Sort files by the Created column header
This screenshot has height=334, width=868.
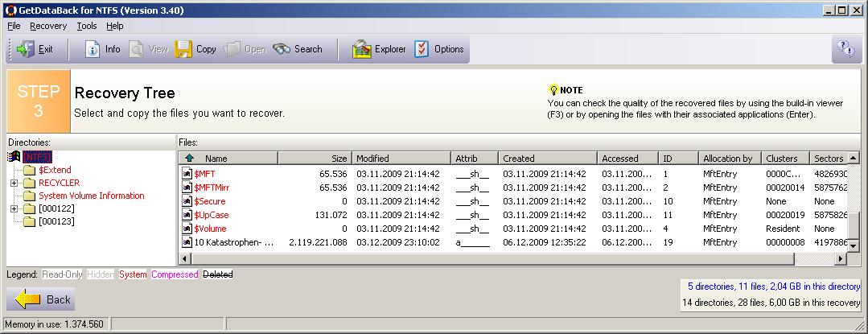pos(548,159)
